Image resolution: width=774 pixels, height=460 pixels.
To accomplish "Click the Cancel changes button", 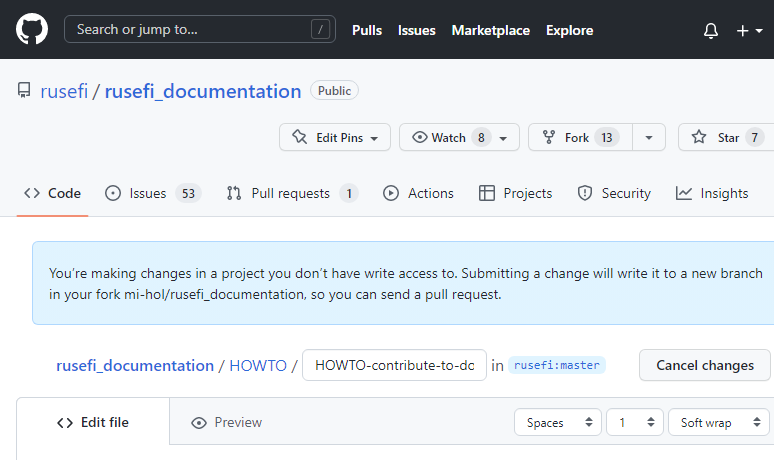I will (704, 365).
